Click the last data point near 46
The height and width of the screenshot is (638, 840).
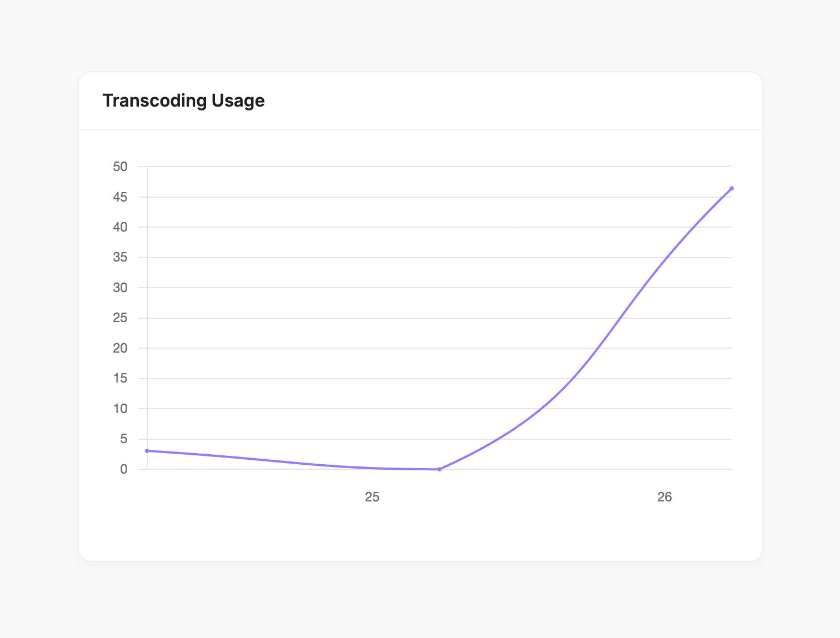point(732,188)
